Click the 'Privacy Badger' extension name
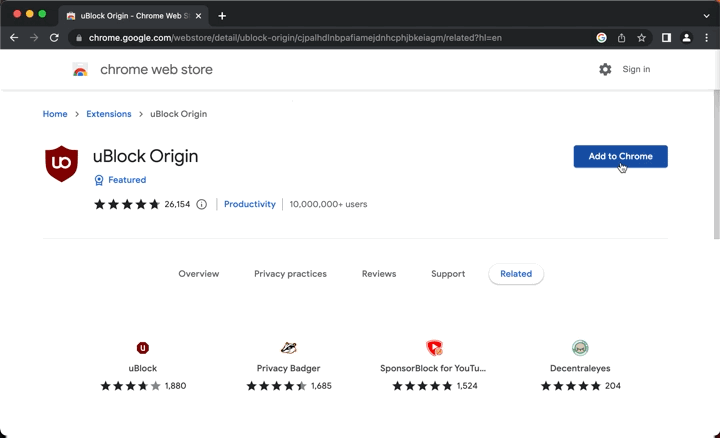The height and width of the screenshot is (438, 720). pos(288,368)
